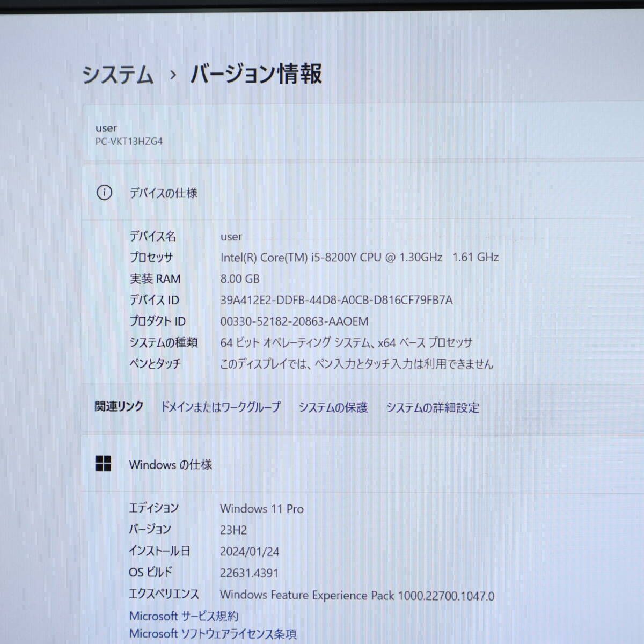
Task: Click the エディション value Windows 11 Pro
Action: (x=262, y=509)
